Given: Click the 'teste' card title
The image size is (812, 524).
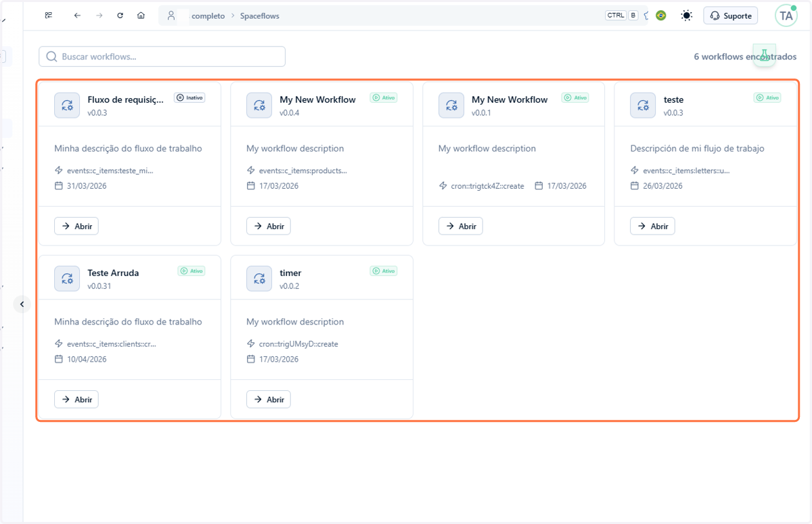Looking at the screenshot, I should [673, 99].
